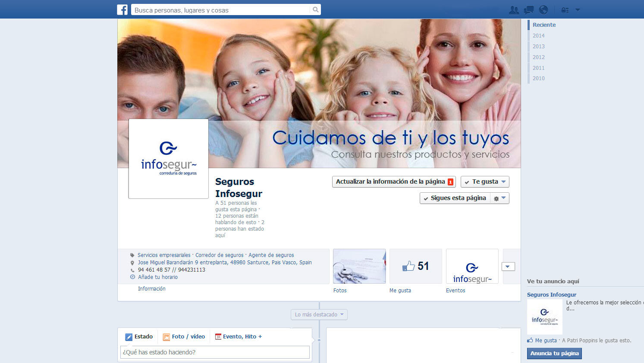Open privacy shortcuts lock icon
This screenshot has height=363, width=644.
[x=565, y=10]
